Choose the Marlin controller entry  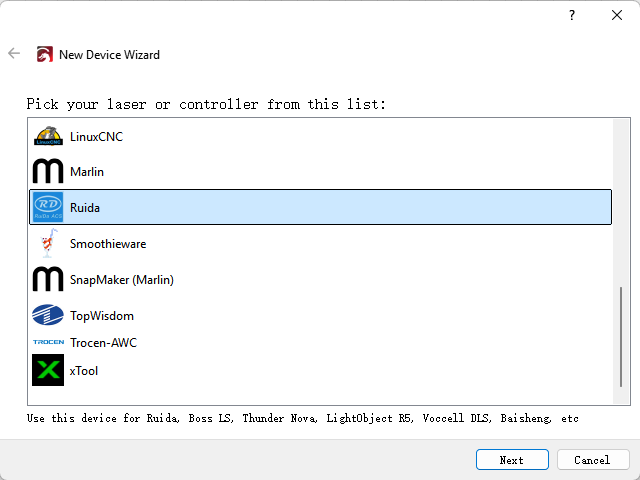(87, 172)
